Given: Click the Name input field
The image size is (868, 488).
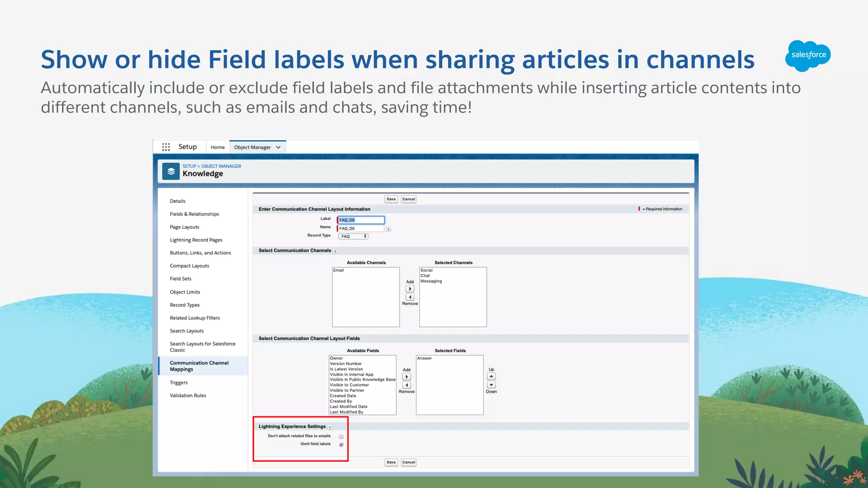Looking at the screenshot, I should (361, 228).
